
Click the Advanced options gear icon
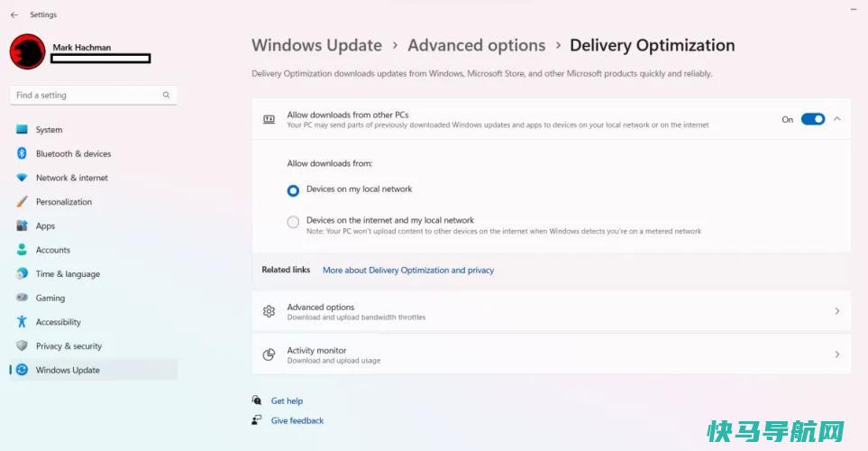pyautogui.click(x=269, y=311)
